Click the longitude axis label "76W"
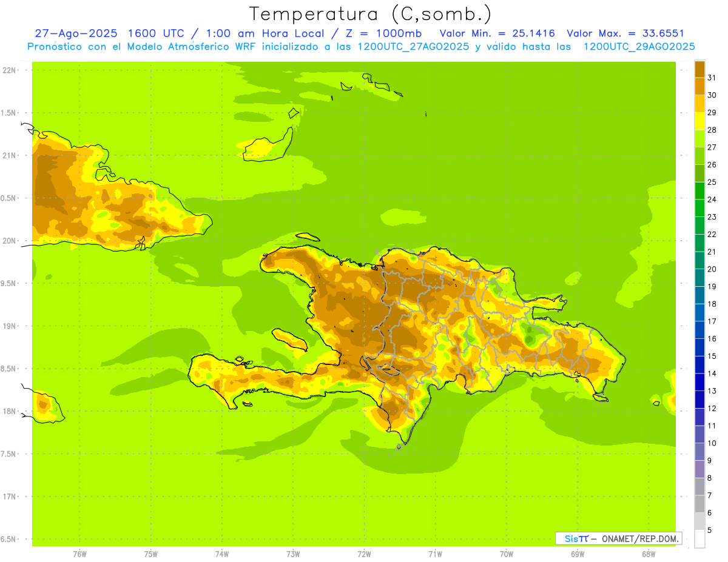This screenshot has height=562, width=728. coord(79,554)
